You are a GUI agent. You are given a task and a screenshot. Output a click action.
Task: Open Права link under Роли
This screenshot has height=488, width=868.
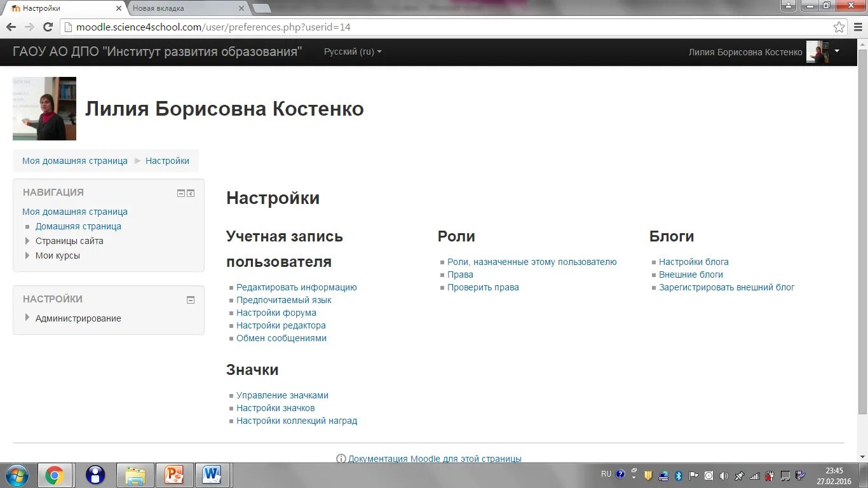pyautogui.click(x=460, y=274)
